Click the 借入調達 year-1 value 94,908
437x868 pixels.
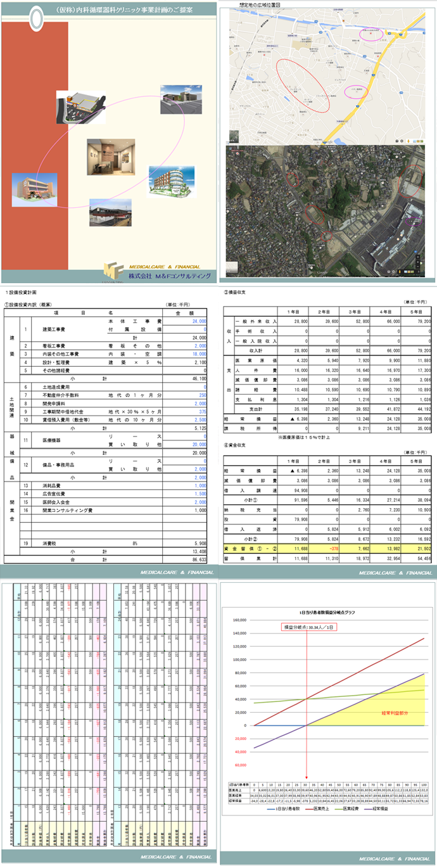click(x=301, y=490)
